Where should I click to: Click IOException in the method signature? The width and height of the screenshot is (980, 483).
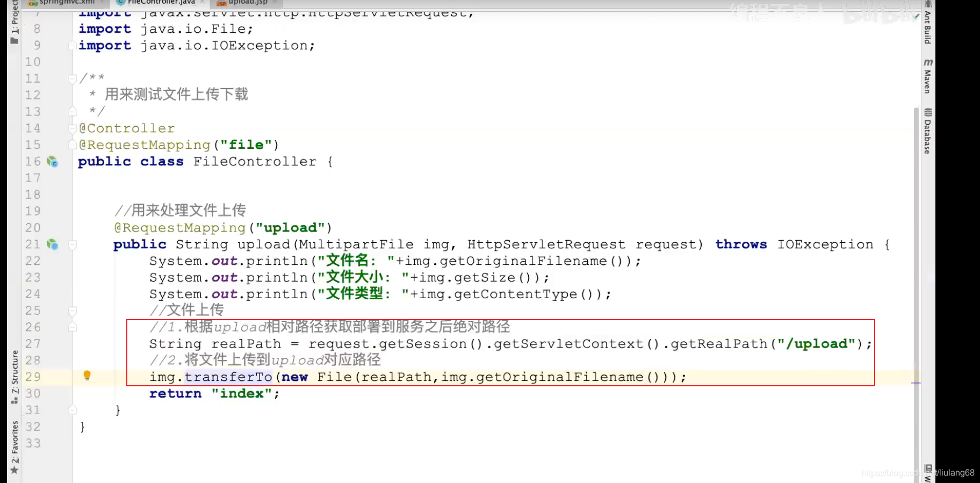pyautogui.click(x=825, y=244)
